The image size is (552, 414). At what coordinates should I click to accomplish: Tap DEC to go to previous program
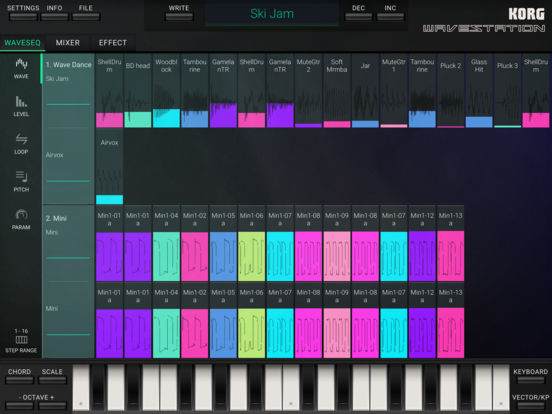point(358,12)
